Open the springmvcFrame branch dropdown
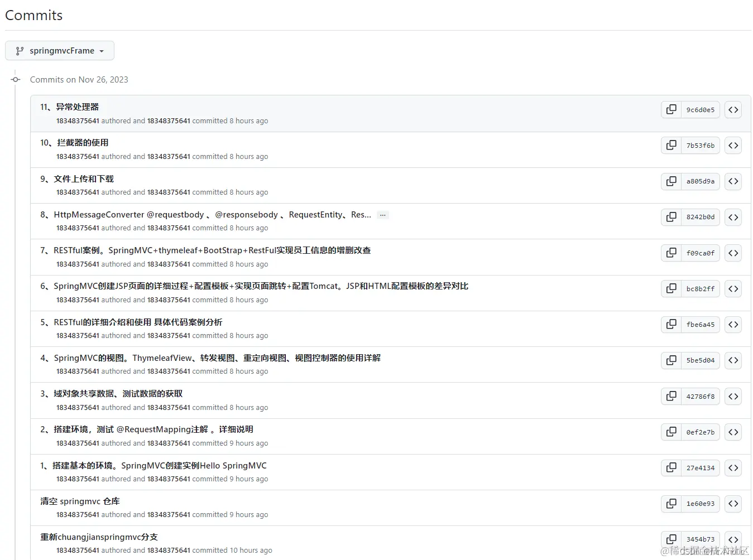 pos(60,51)
